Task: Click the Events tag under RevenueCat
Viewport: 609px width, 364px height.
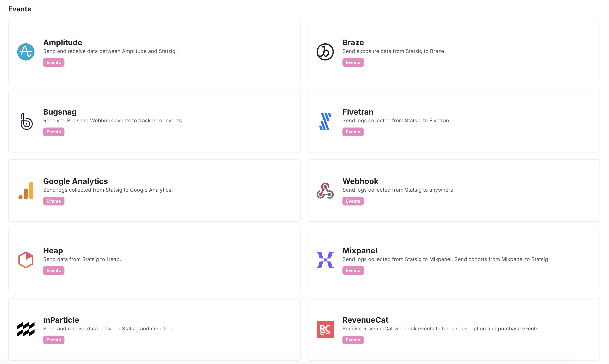Action: pyautogui.click(x=353, y=340)
